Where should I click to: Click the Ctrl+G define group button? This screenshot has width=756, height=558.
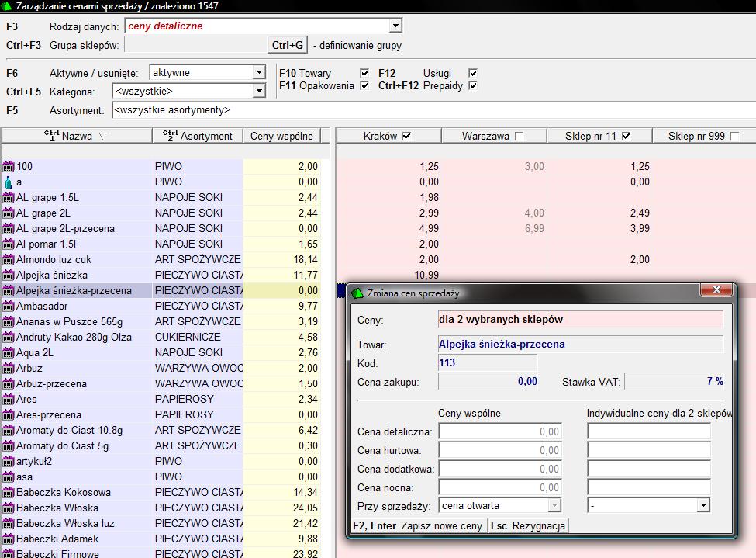(x=288, y=45)
